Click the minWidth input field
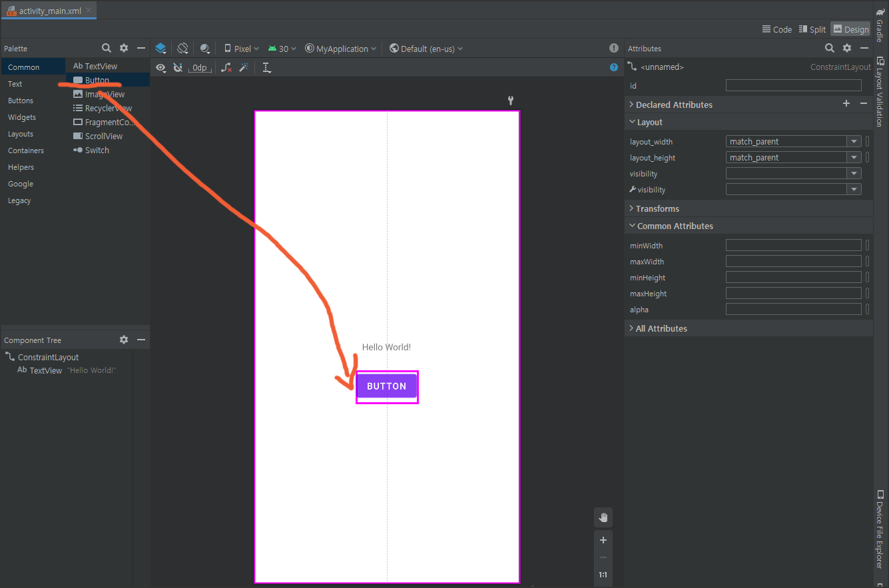 coord(794,245)
